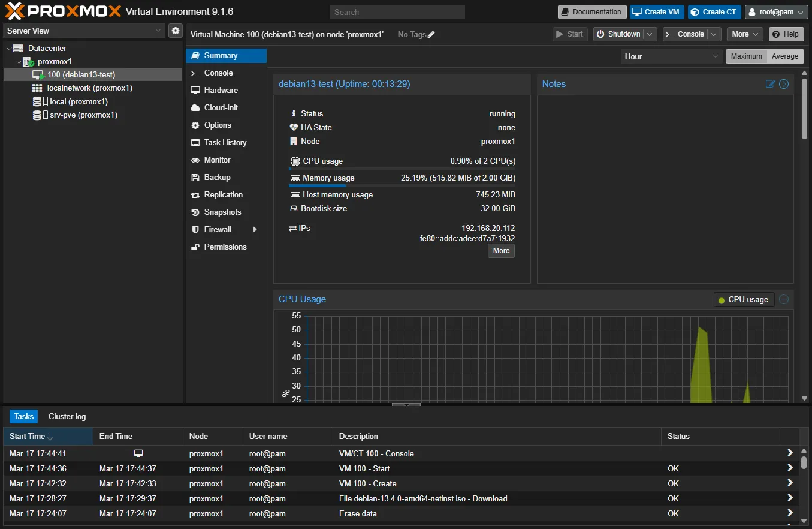Click the Create VM button
Screen dimensions: 812x529
(x=656, y=12)
